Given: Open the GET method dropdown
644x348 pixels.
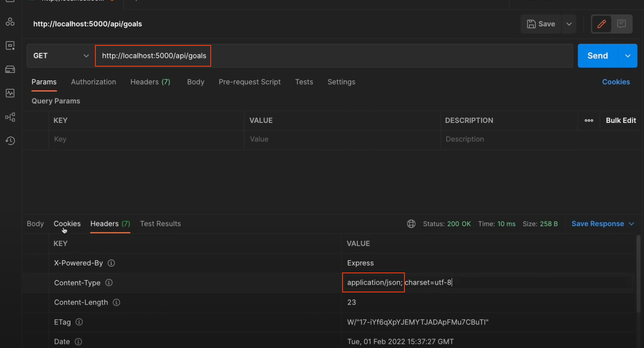Looking at the screenshot, I should click(61, 56).
